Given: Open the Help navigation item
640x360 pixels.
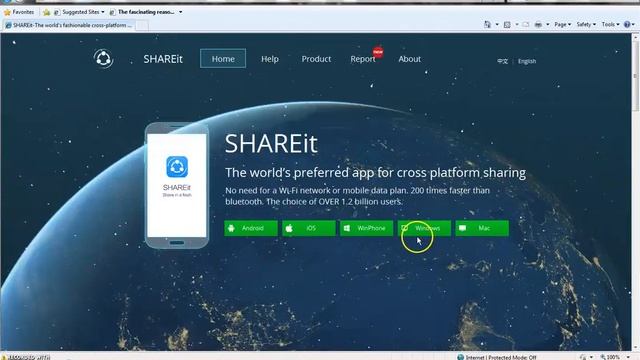Looking at the screenshot, I should point(270,59).
